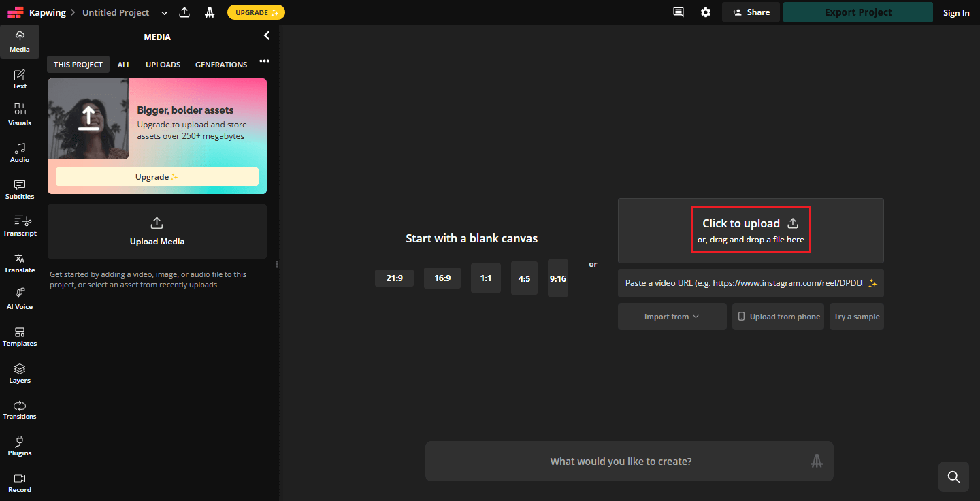This screenshot has height=501, width=980.
Task: Expand the Untitled Project title dropdown
Action: tap(164, 12)
